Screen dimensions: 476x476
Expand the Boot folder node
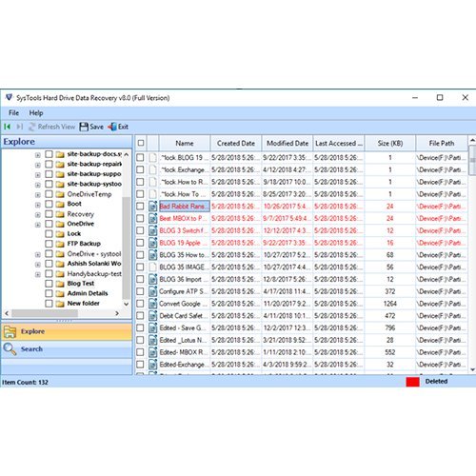(38, 205)
